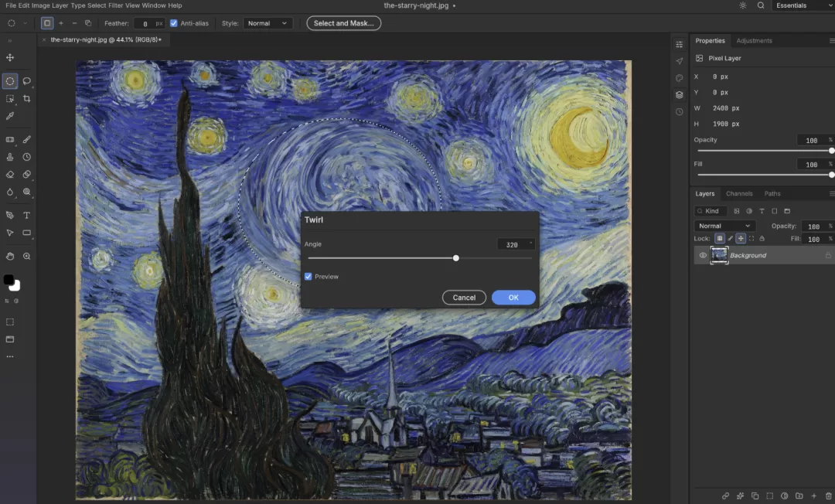Select the Brush tool
This screenshot has height=504, width=835.
[26, 139]
